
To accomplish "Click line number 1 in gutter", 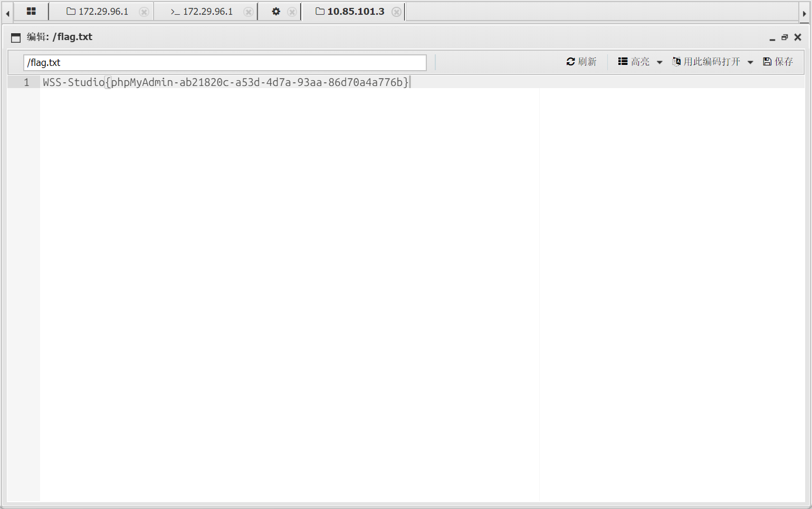I will point(26,82).
